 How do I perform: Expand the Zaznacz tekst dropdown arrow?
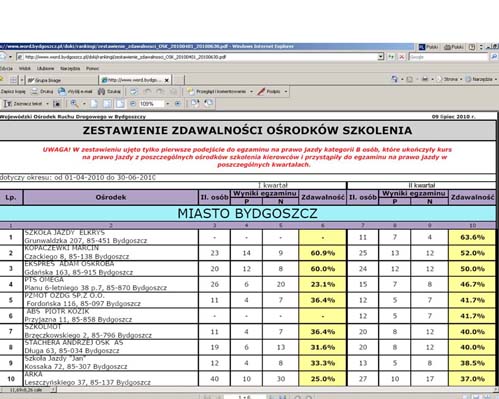pos(47,104)
